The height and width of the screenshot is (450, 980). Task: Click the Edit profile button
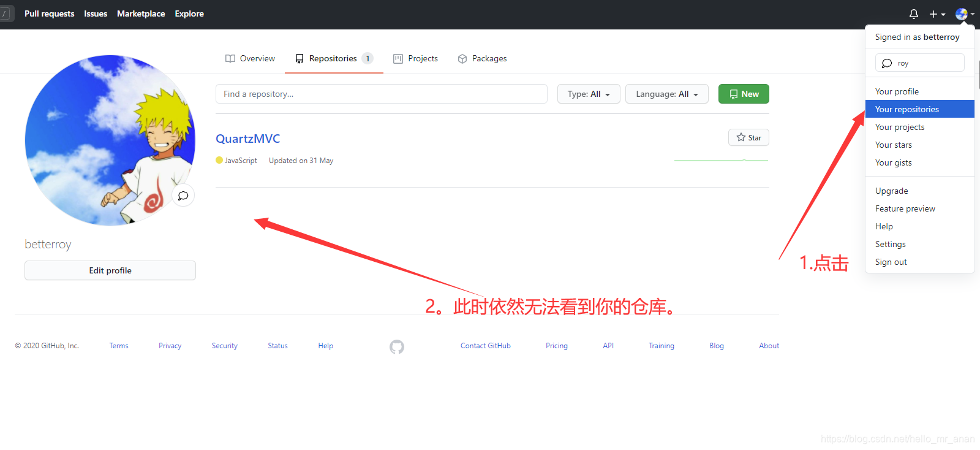click(x=110, y=270)
